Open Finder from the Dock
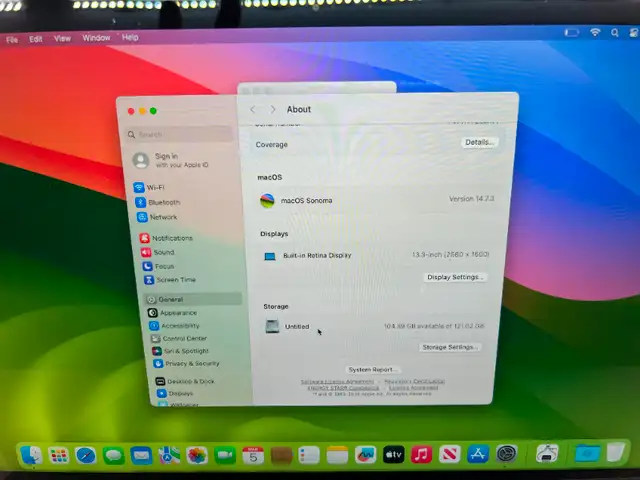This screenshot has height=480, width=640. click(31, 455)
